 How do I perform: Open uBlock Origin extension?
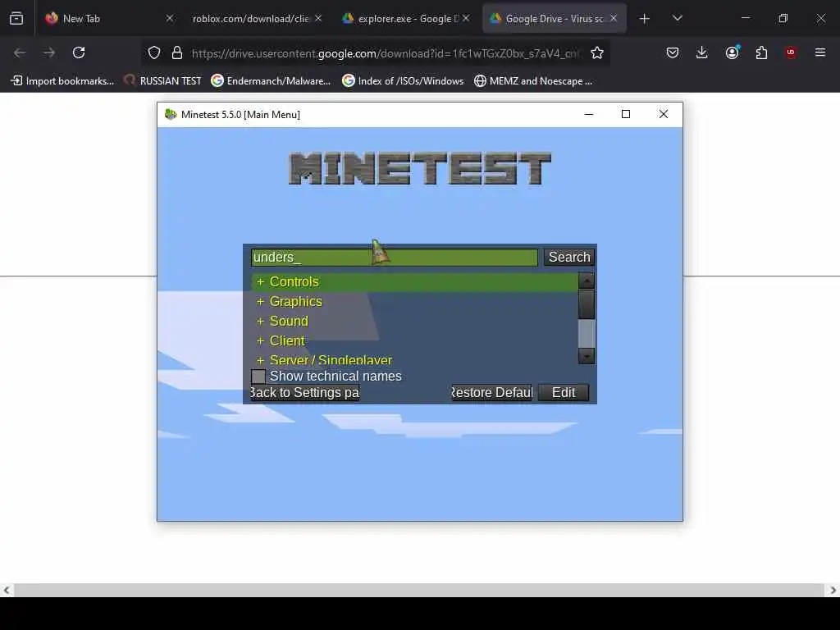pyautogui.click(x=791, y=52)
